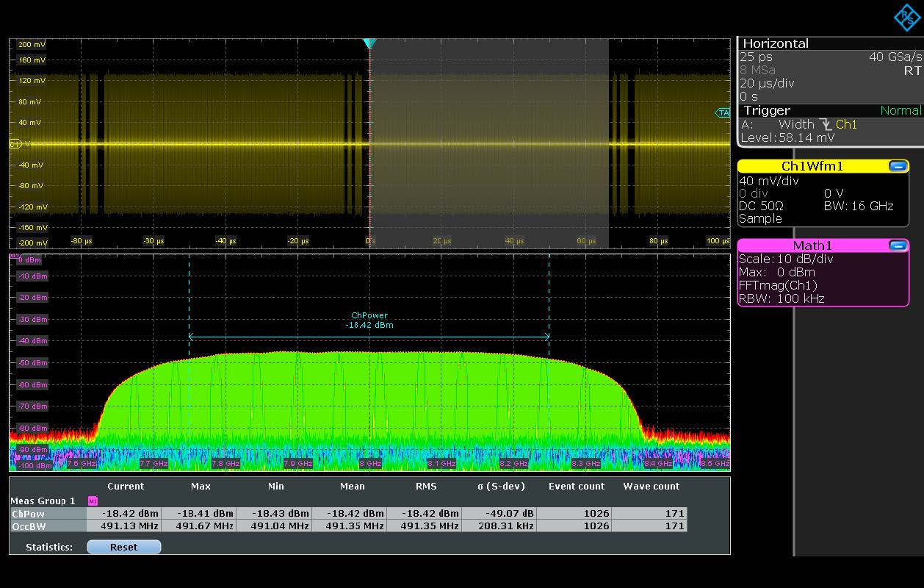This screenshot has height=588, width=924.
Task: Select the magenta Math1 title bar
Action: [812, 245]
